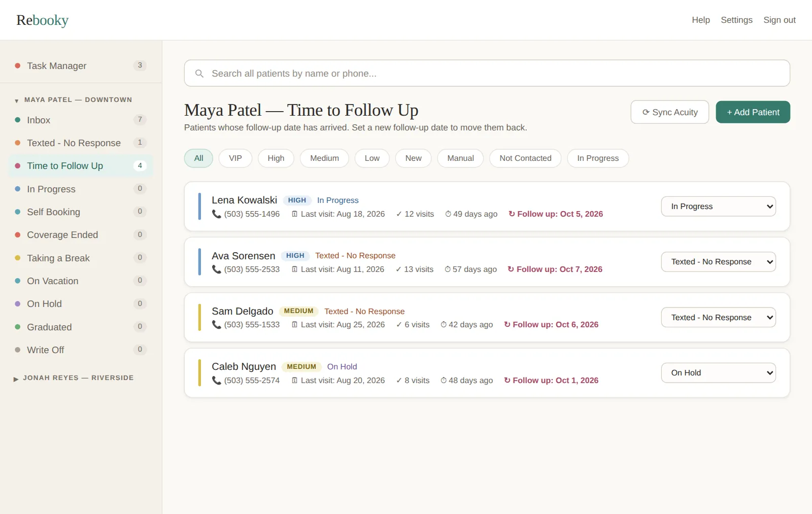Click the phone icon for Caleb Nguyen
This screenshot has width=812, height=514.
[216, 381]
